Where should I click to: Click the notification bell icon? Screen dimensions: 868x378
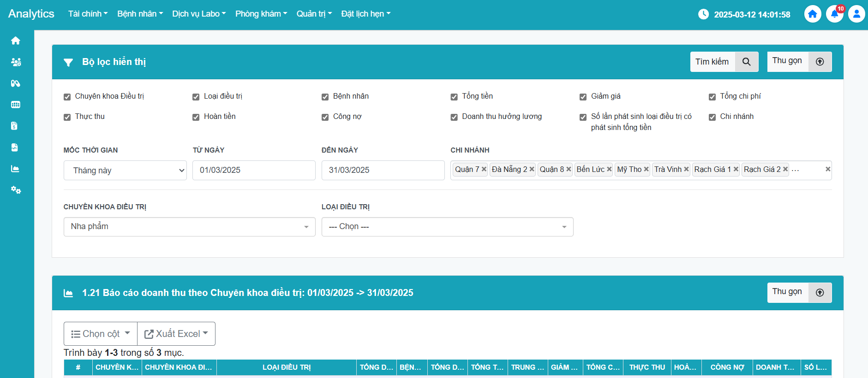834,14
